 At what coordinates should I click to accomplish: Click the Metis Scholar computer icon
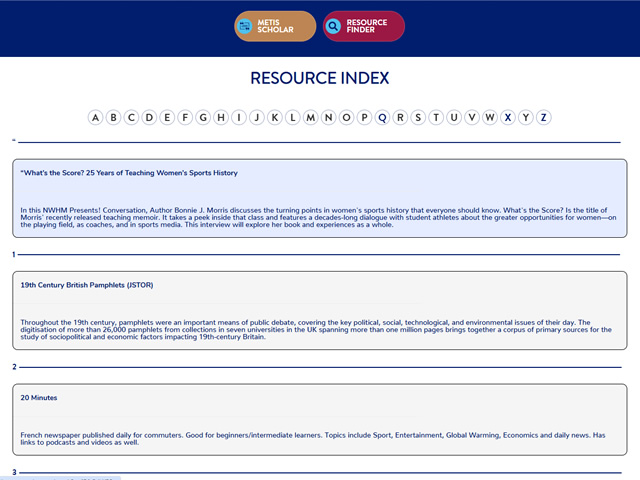point(246,27)
